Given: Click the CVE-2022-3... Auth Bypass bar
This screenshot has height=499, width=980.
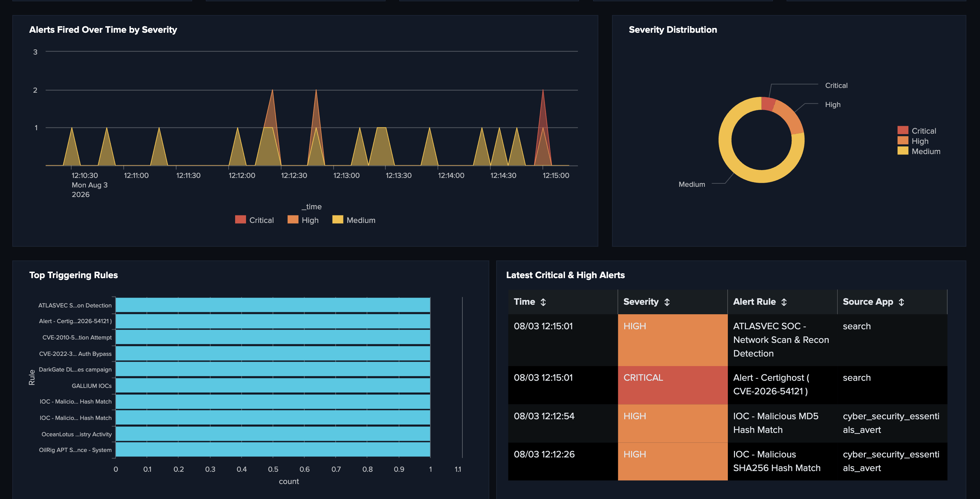Looking at the screenshot, I should (x=273, y=353).
